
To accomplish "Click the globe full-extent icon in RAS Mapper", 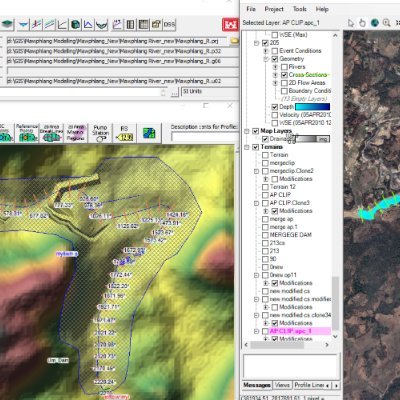I will click(x=375, y=23).
